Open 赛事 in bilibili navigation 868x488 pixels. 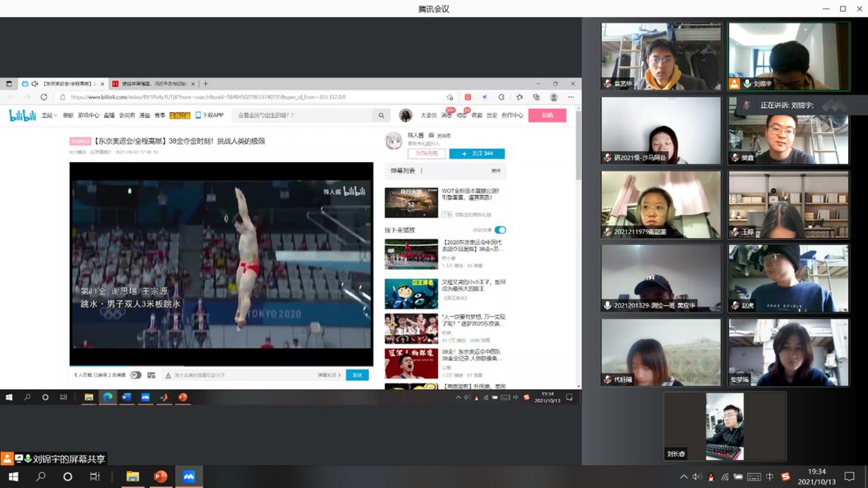pyautogui.click(x=160, y=116)
